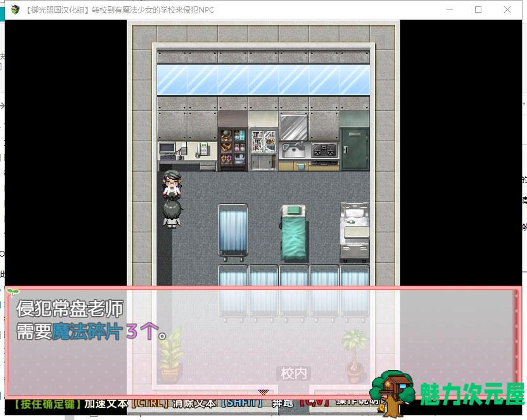The width and height of the screenshot is (527, 420).
Task: Click the gas stove
Action: (x=324, y=150)
